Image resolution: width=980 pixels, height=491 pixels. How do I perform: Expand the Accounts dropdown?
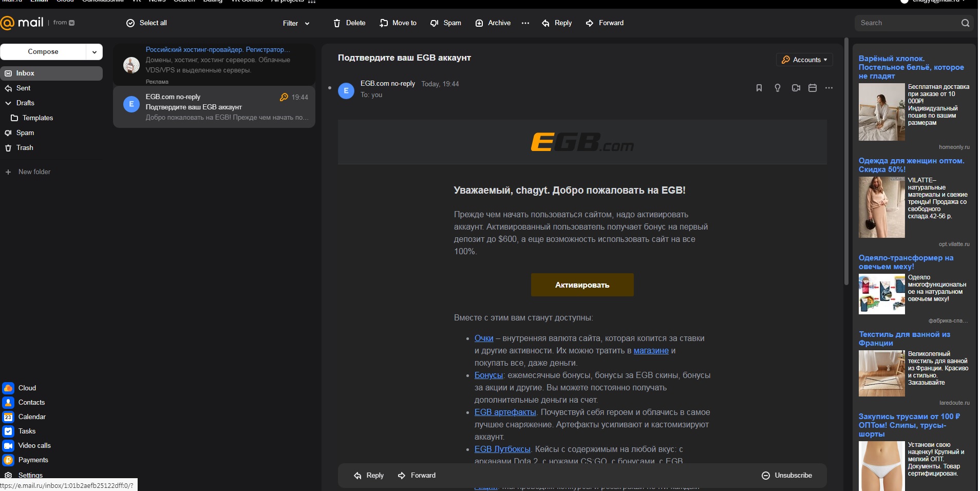click(x=804, y=60)
